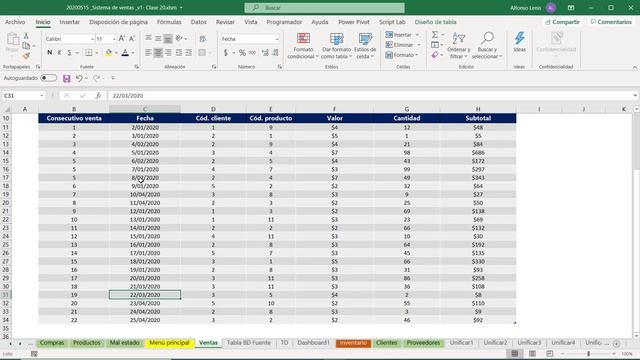Toggle the Autoguardado switch
This screenshot has height=360, width=640.
pos(49,78)
